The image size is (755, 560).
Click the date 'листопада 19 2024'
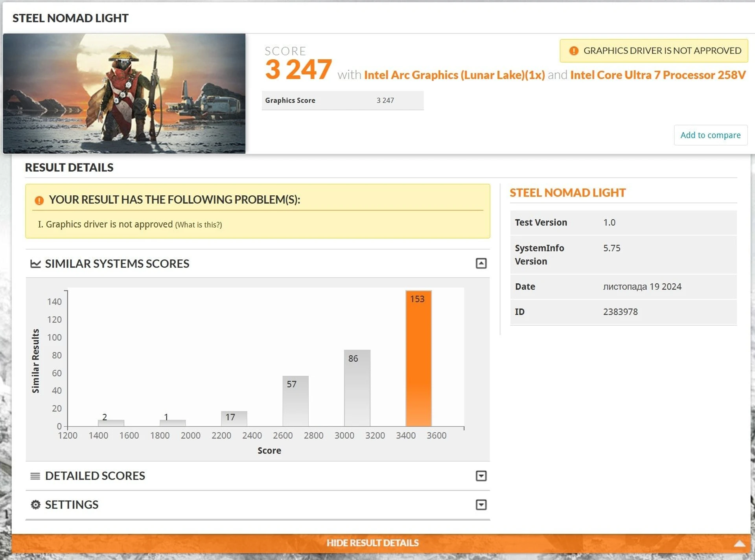click(x=642, y=286)
